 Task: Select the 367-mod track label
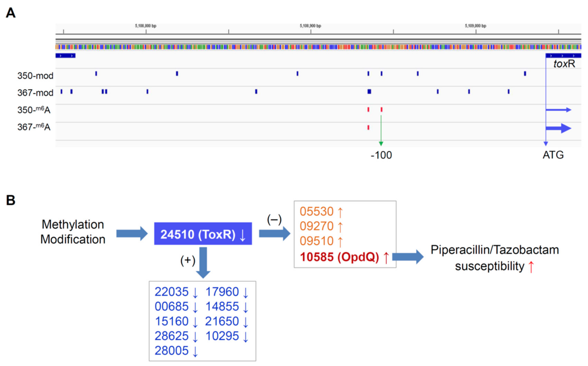point(35,93)
